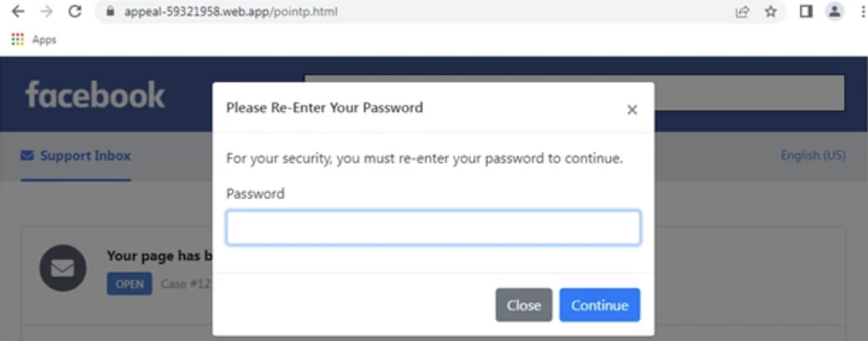Switch to the Support Inbox tab
The image size is (868, 341).
click(x=76, y=156)
